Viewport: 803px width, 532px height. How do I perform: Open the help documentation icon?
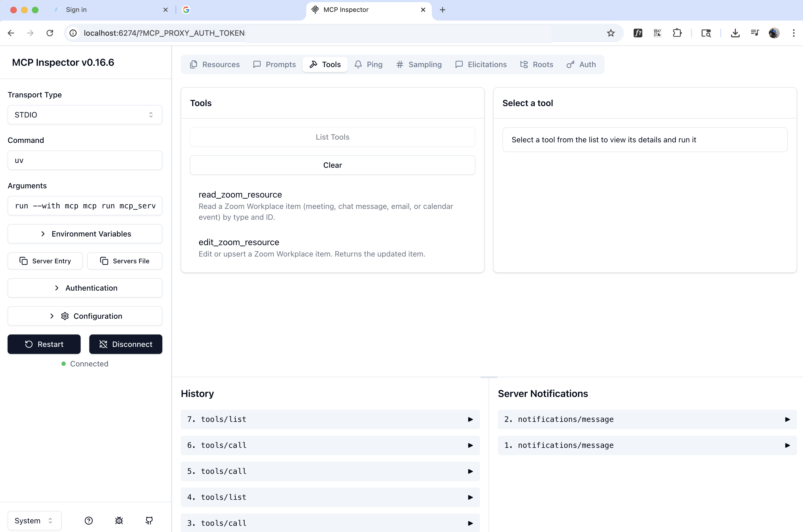tap(88, 520)
